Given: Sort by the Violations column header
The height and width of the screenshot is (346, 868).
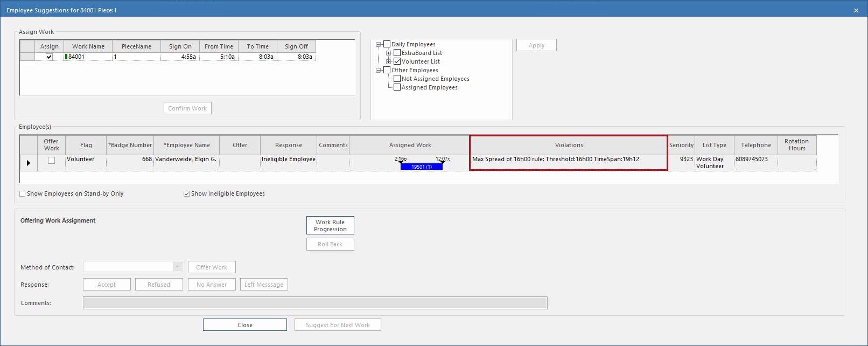Looking at the screenshot, I should pos(569,145).
